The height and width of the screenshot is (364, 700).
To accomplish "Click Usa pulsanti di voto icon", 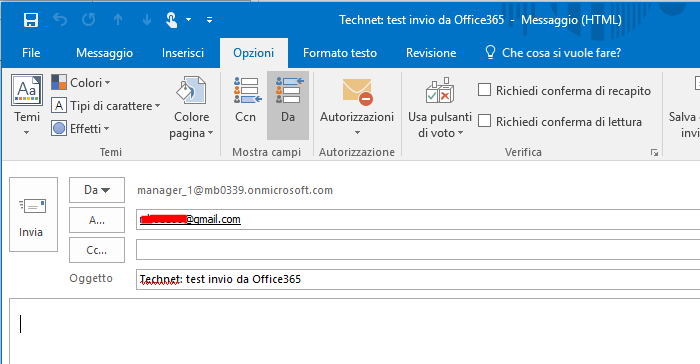I will 440,90.
